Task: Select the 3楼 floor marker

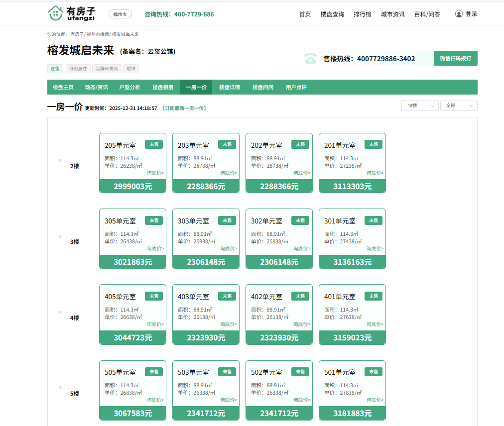Action: pos(74,242)
